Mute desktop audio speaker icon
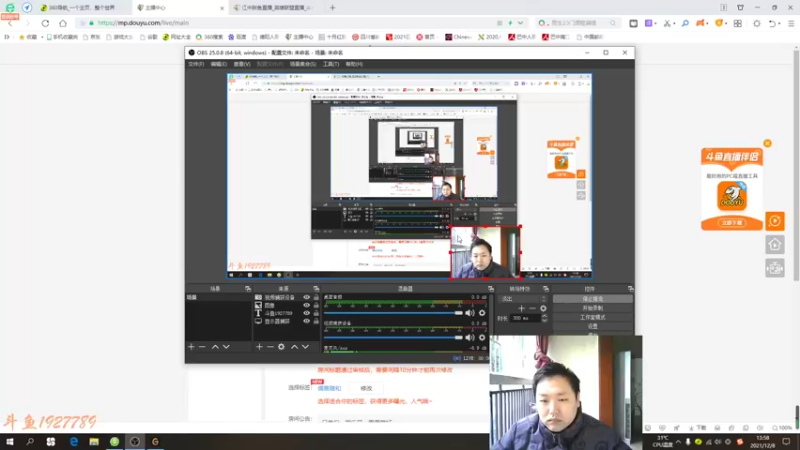Screen dimensions: 800x450 (469, 313)
